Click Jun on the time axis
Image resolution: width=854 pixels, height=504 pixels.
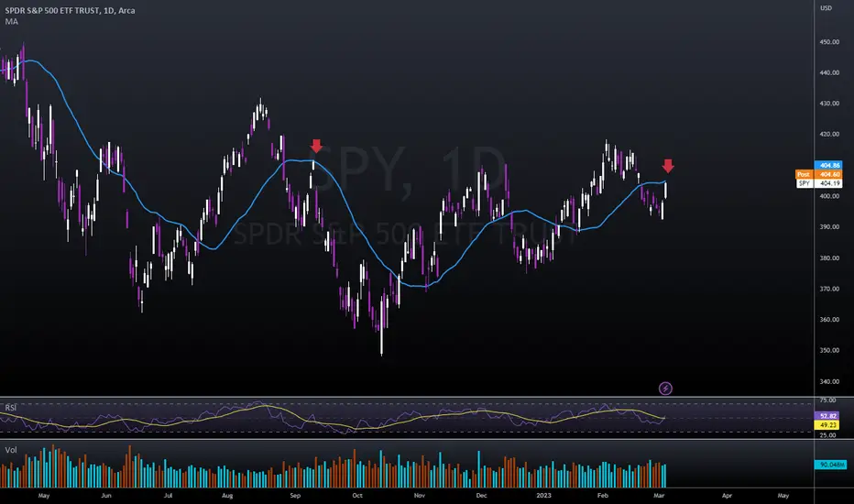[x=105, y=496]
